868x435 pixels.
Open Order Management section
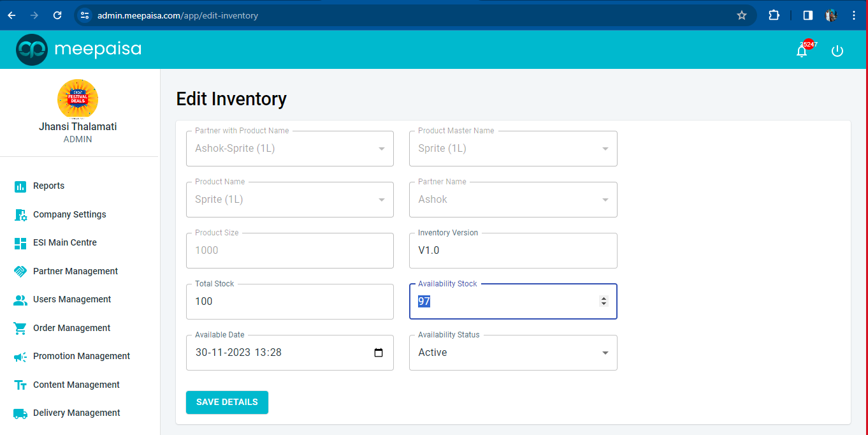click(72, 328)
